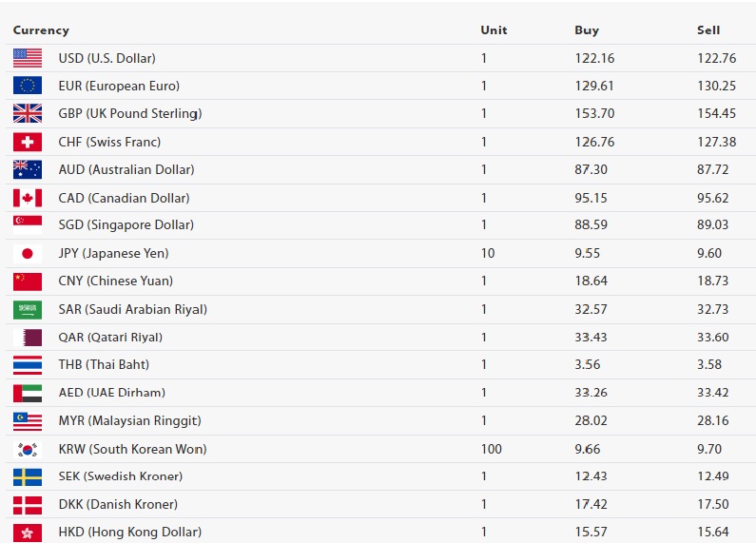Click the Sell column header
This screenshot has width=756, height=543.
pyautogui.click(x=708, y=30)
